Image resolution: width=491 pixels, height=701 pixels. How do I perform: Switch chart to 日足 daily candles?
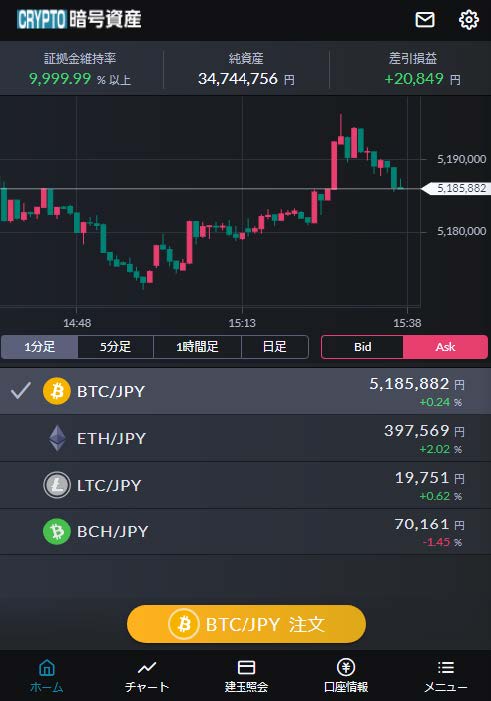click(x=275, y=347)
